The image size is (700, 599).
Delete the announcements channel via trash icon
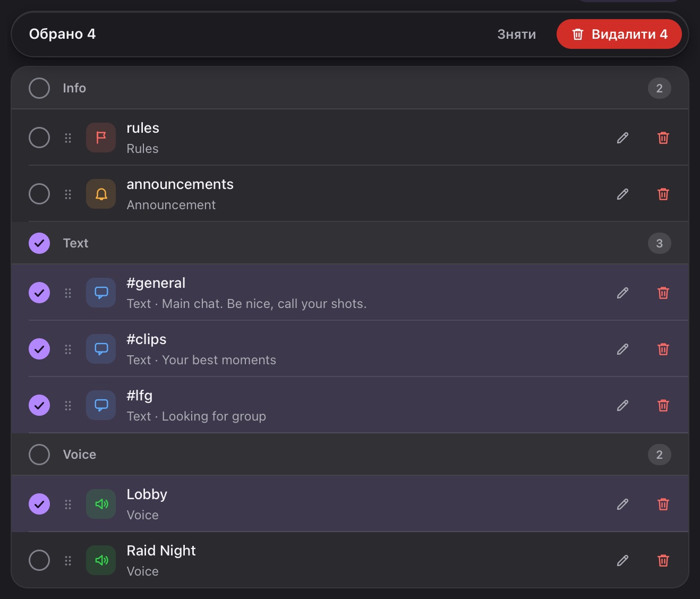(x=663, y=194)
